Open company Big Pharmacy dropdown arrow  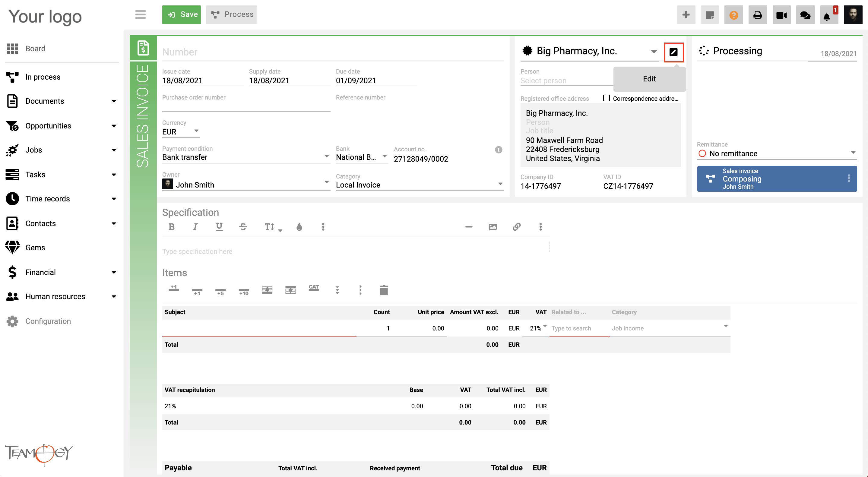click(654, 52)
